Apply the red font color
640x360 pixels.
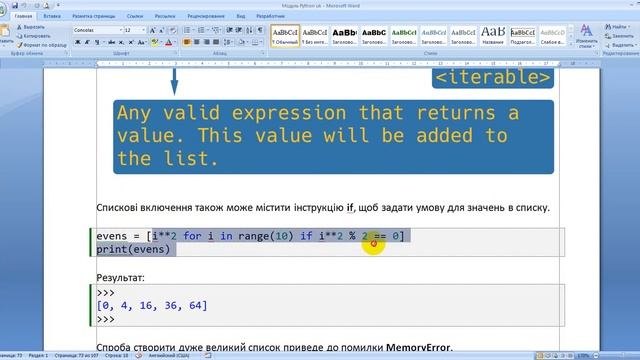169,42
